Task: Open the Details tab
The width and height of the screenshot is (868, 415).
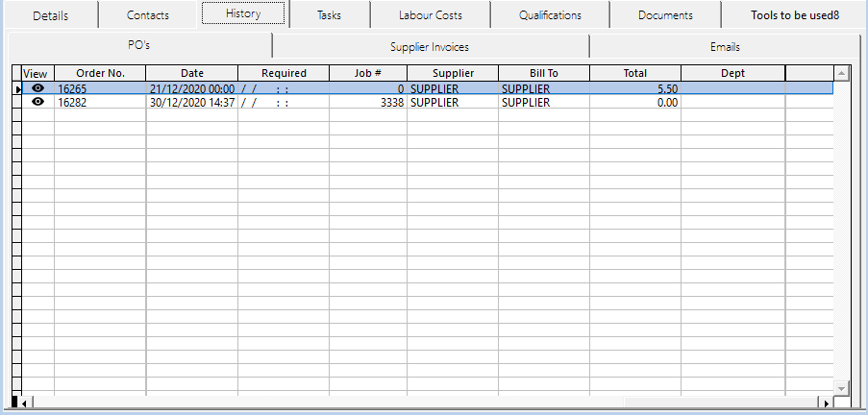Action: click(x=50, y=15)
